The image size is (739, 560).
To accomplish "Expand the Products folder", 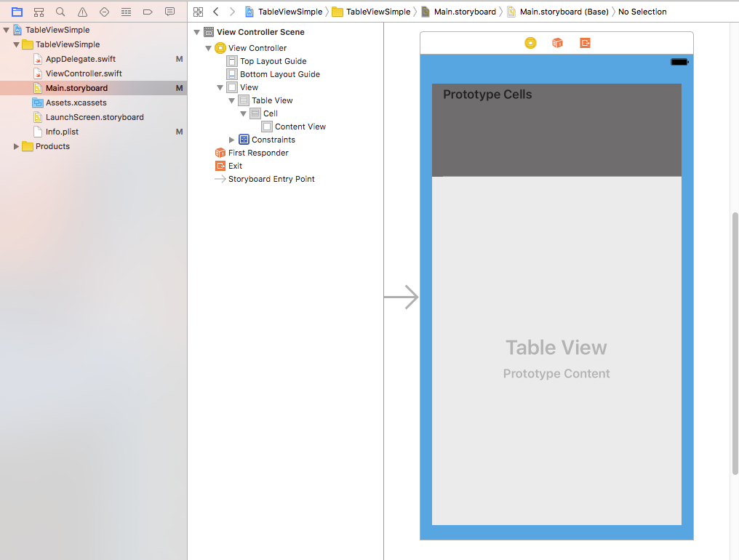I will (x=16, y=145).
